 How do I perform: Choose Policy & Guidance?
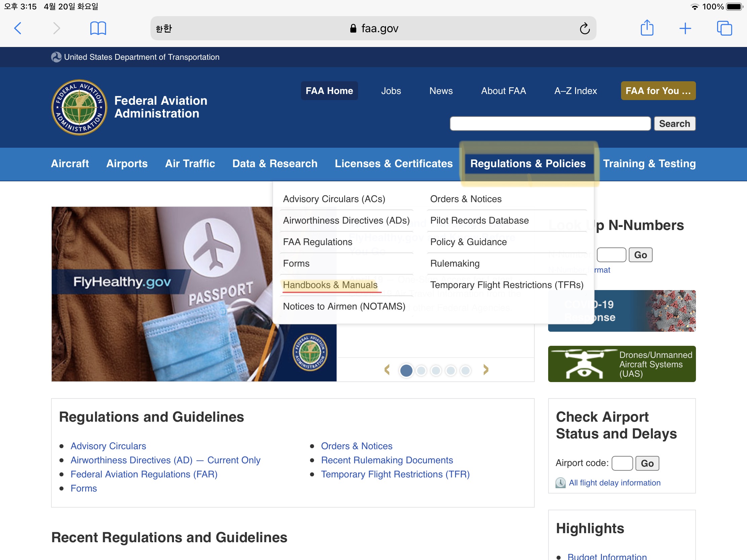(x=469, y=242)
